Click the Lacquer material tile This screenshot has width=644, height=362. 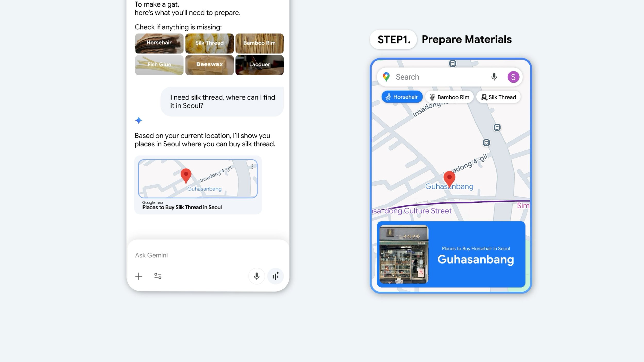pos(259,65)
